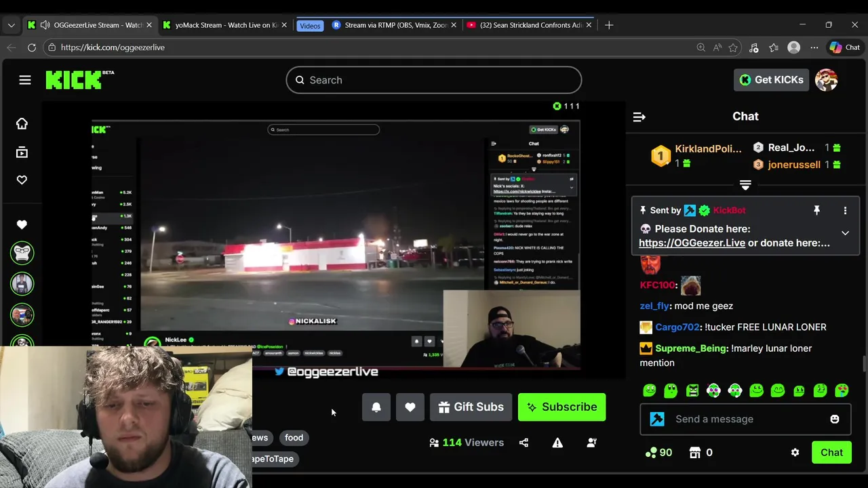Expand the pinned KickBot message chevron
Screen dimensions: 868x488
coord(845,233)
